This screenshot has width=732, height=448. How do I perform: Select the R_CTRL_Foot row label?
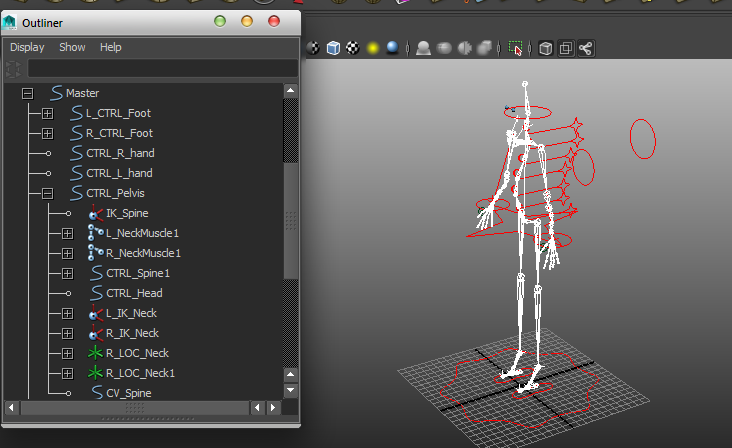coord(119,133)
